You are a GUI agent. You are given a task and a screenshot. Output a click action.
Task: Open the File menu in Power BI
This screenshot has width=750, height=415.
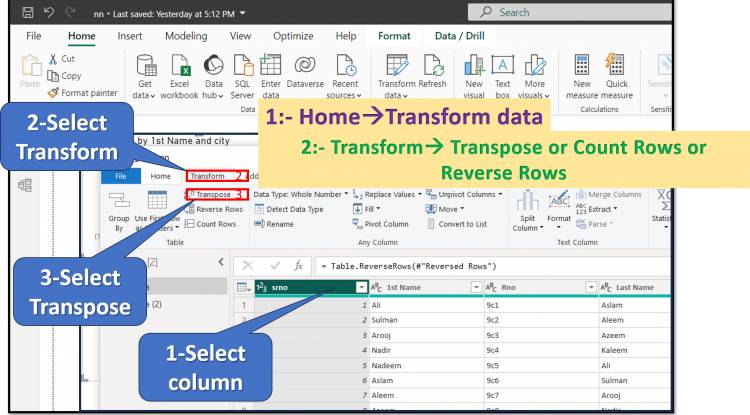pos(33,36)
